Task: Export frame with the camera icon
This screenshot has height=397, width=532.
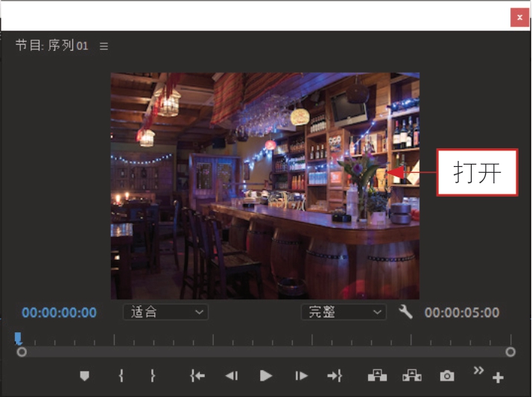Action: 447,375
